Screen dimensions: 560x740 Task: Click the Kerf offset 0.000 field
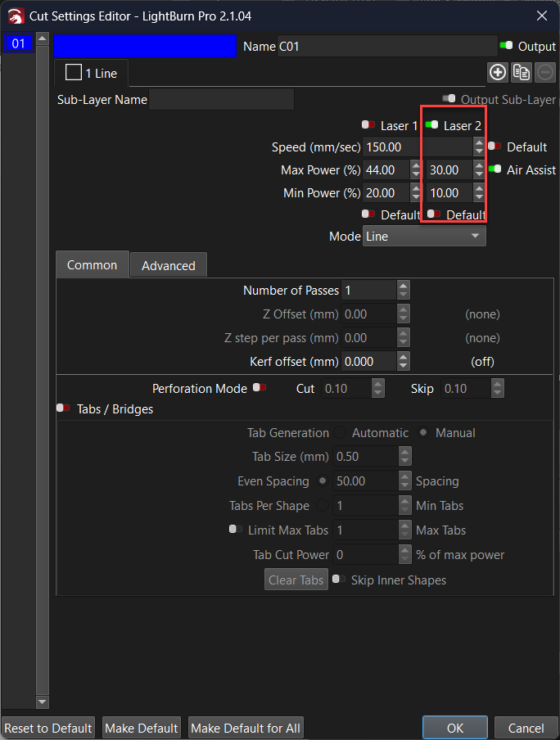[x=368, y=362]
